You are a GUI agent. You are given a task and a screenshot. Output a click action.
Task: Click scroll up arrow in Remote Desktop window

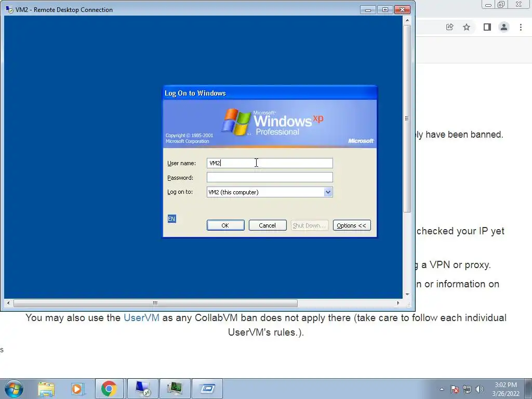(407, 20)
